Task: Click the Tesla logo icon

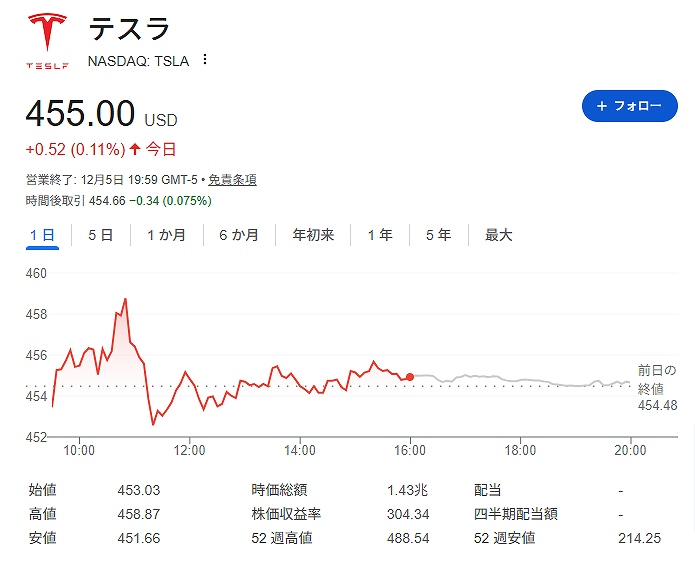Action: pyautogui.click(x=46, y=42)
